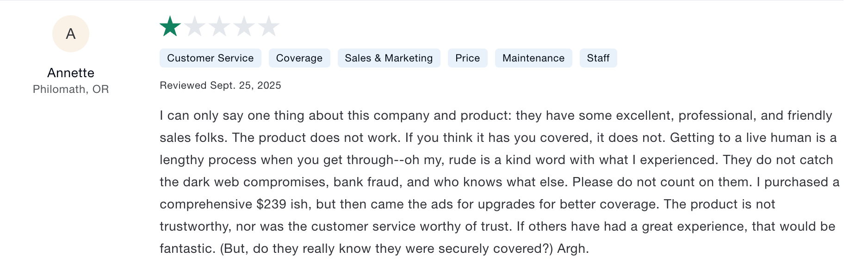Click the Philomath, OR location text

pyautogui.click(x=71, y=89)
